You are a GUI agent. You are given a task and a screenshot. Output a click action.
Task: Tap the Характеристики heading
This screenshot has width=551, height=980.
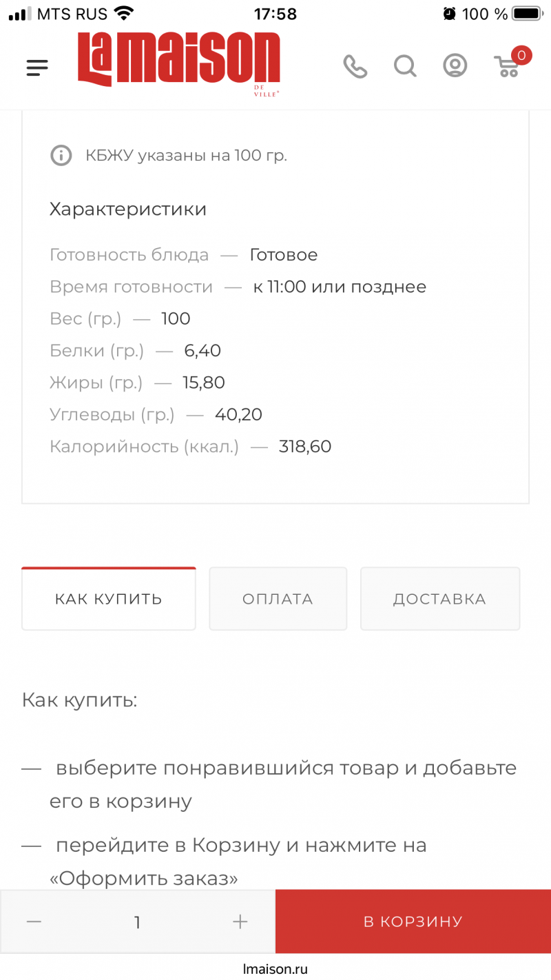128,209
